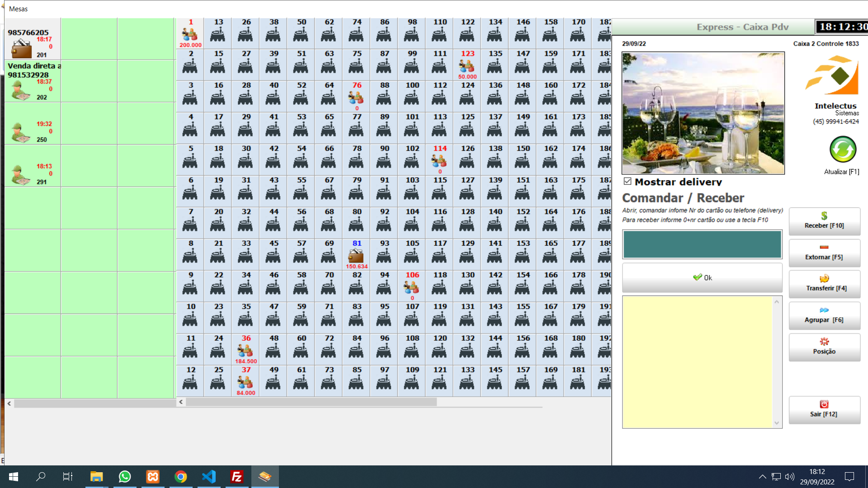Screen dimensions: 868x488
Task: Click the Transferir [F4] button
Action: [824, 284]
